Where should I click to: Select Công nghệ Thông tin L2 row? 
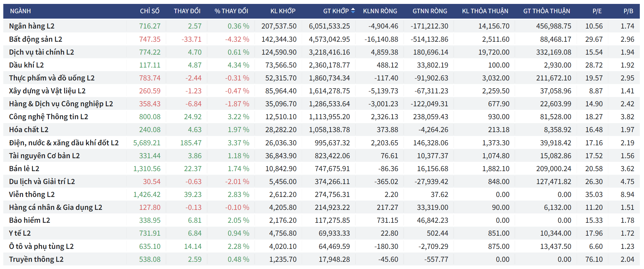pos(48,117)
